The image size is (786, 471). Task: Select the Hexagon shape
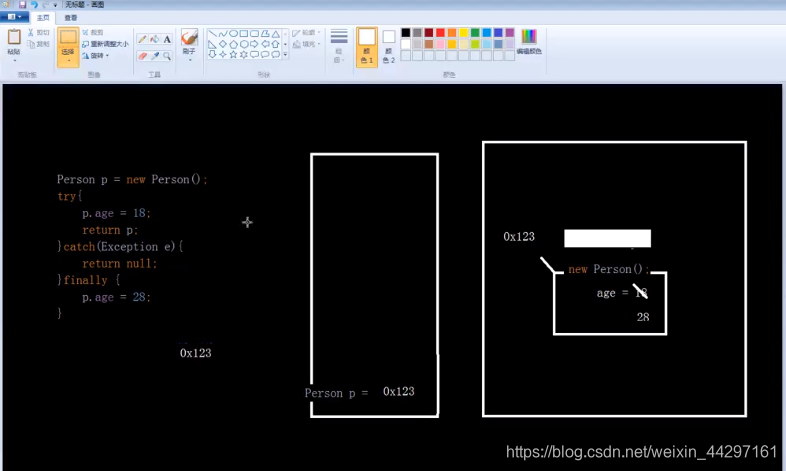(244, 44)
